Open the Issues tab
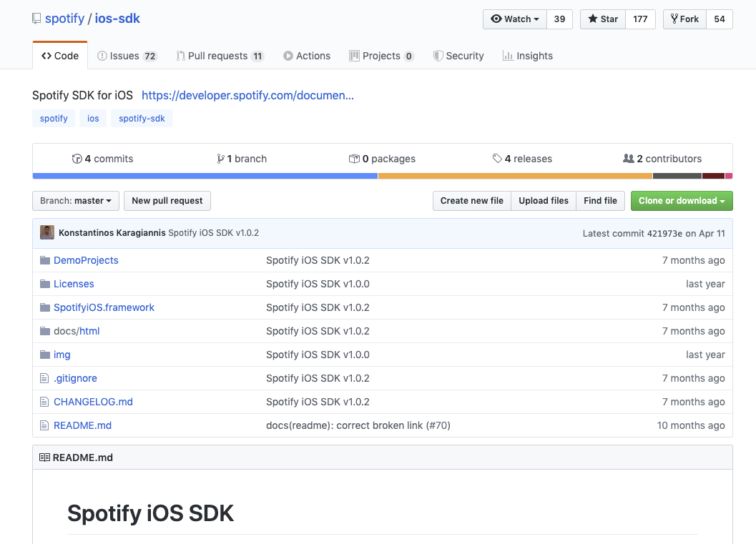The width and height of the screenshot is (756, 544). (x=127, y=56)
